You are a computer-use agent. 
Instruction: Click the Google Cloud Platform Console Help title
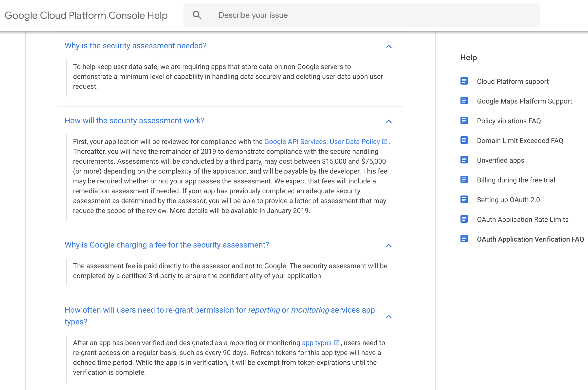click(86, 16)
